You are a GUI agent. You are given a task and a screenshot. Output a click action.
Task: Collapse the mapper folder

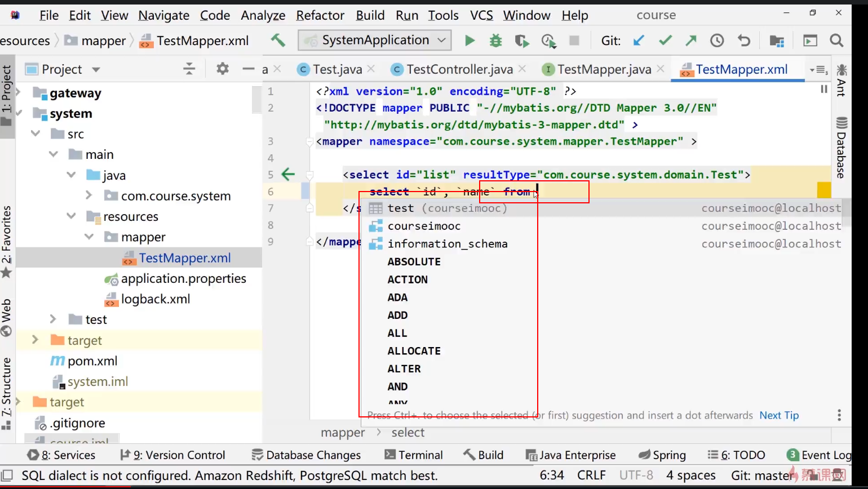coord(88,237)
